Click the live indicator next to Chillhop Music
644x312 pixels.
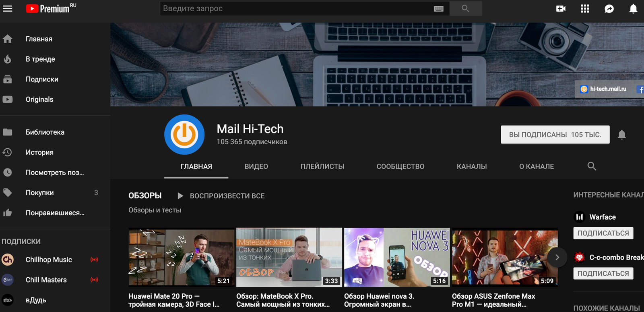94,260
